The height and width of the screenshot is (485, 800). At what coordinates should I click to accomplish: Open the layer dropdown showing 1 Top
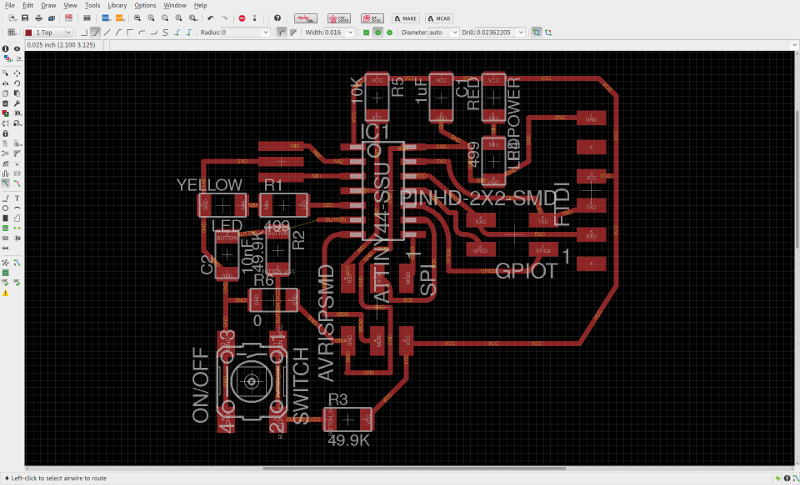[48, 32]
